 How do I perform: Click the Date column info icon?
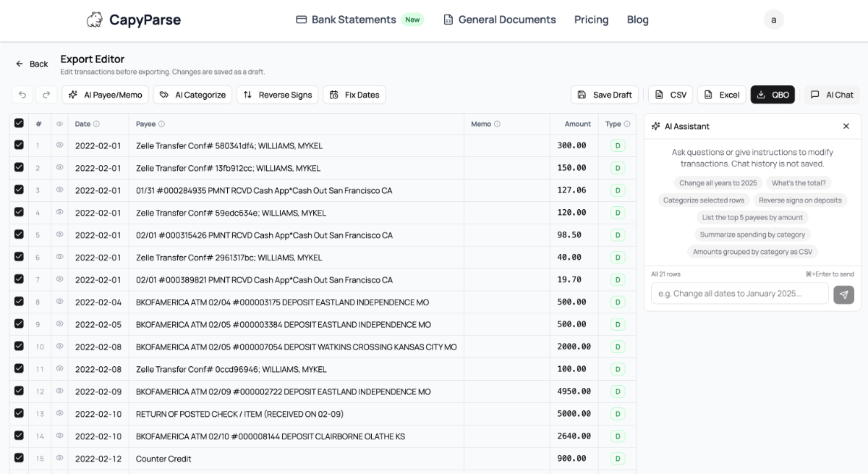pyautogui.click(x=96, y=124)
